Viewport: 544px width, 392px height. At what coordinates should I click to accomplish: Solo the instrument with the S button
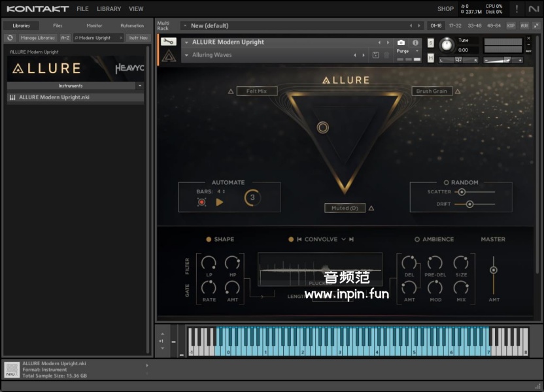click(430, 43)
